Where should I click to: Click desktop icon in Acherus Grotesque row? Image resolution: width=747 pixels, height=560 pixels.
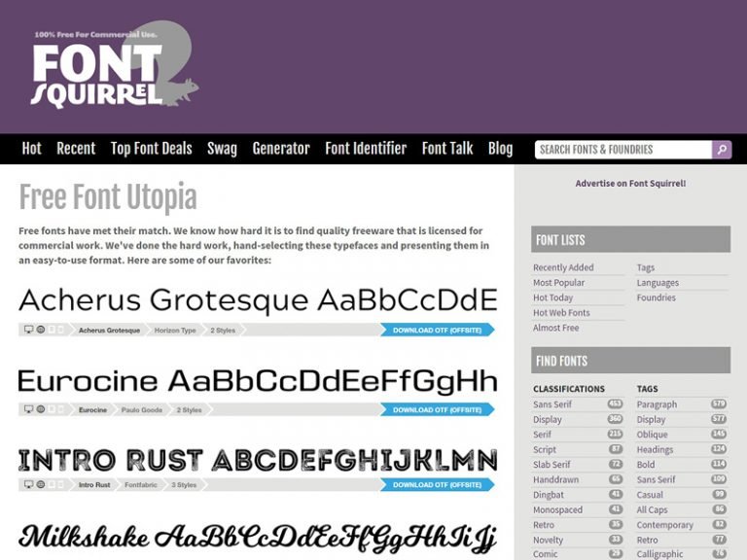coord(28,330)
